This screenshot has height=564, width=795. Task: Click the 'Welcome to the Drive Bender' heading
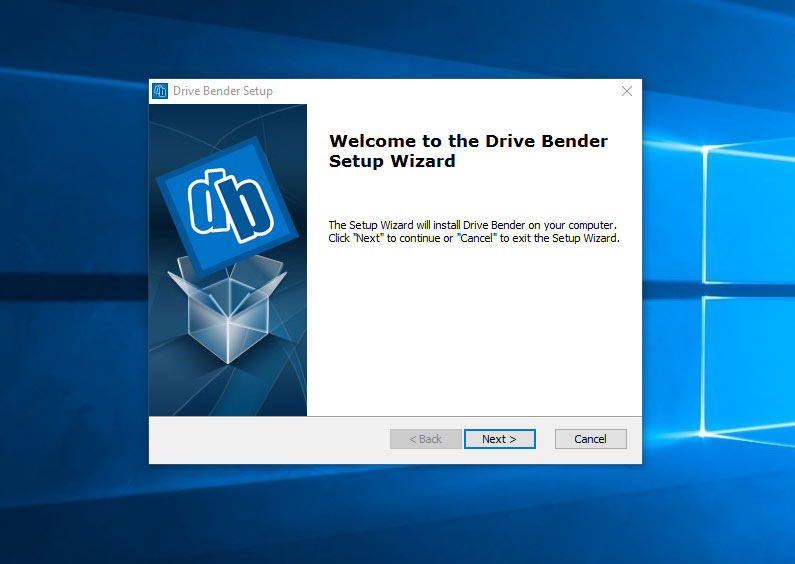tap(468, 151)
